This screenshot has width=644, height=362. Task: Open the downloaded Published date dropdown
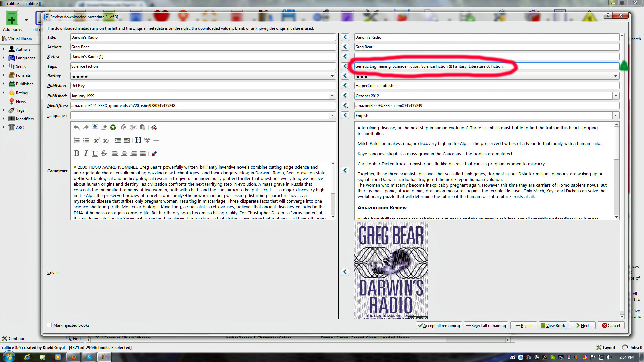(332, 96)
